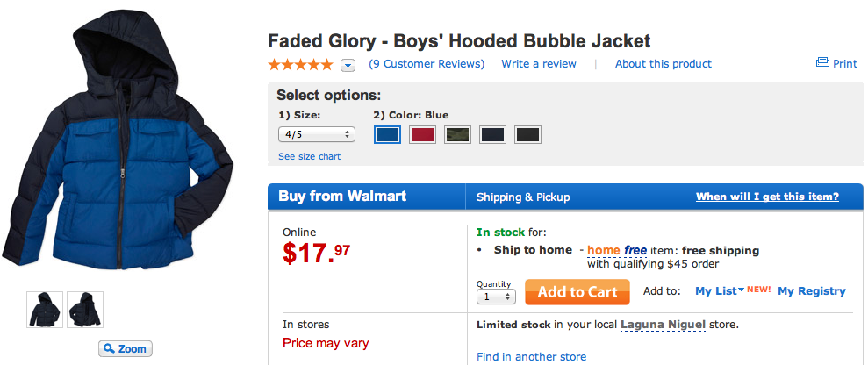Click the Print icon link

point(836,63)
